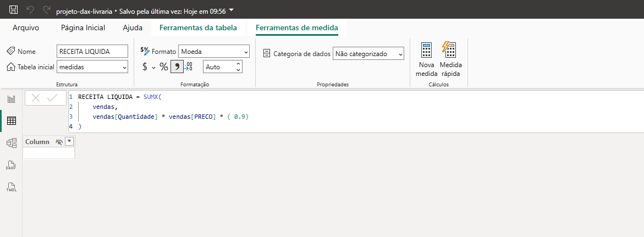This screenshot has height=237, width=644.
Task: Open the Arquivo menu
Action: click(x=26, y=28)
